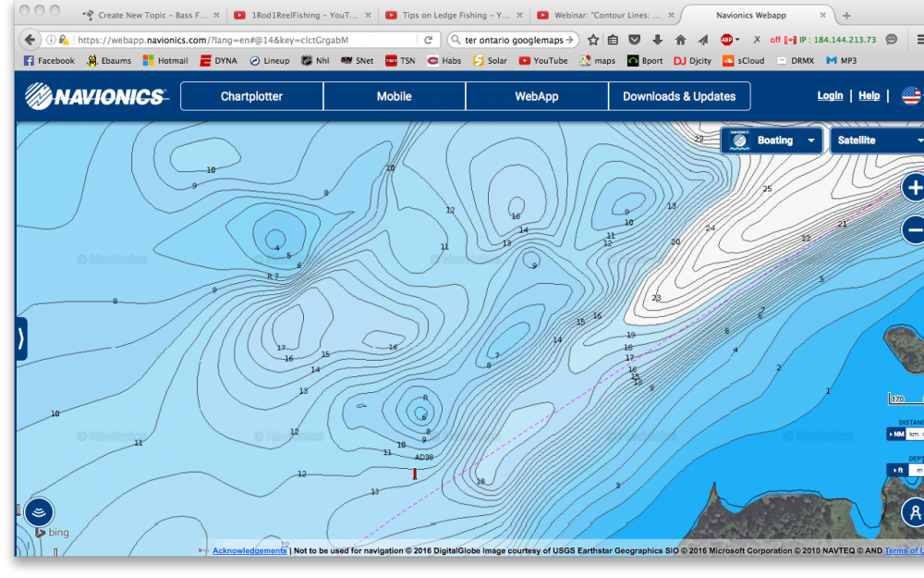Close the Navionics Webapp tab

[822, 15]
